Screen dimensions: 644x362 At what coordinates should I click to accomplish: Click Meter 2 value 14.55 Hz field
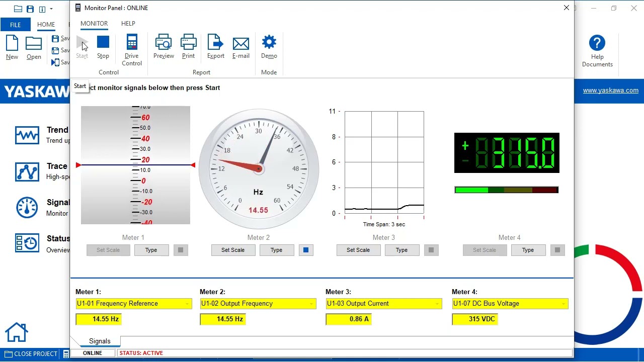tap(223, 319)
